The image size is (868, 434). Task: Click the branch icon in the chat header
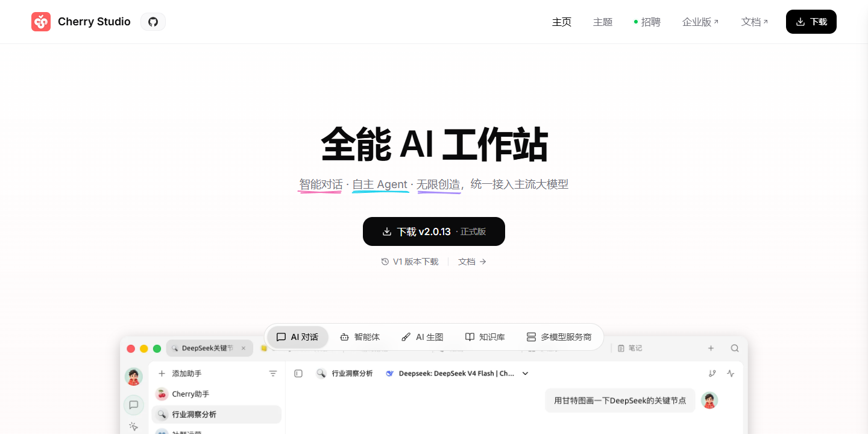tap(712, 374)
